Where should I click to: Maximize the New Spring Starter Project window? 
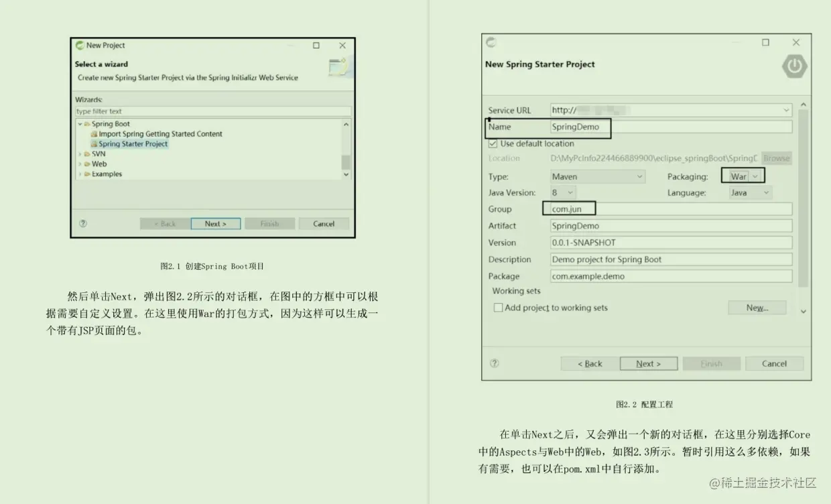pos(765,42)
